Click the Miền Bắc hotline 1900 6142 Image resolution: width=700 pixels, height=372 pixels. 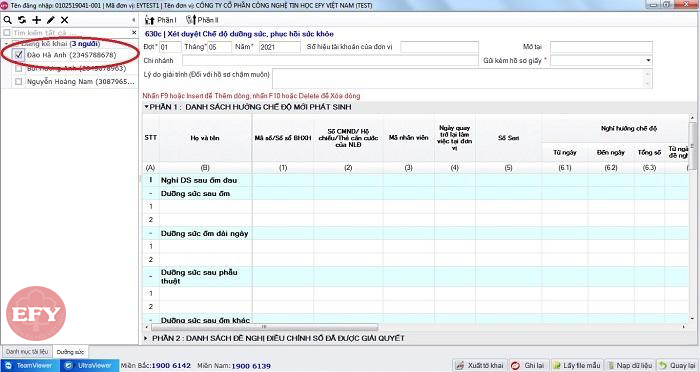155,366
